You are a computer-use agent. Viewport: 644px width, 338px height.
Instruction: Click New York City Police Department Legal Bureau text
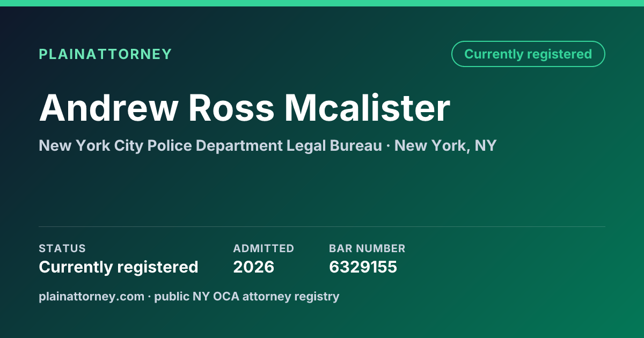pos(210,145)
